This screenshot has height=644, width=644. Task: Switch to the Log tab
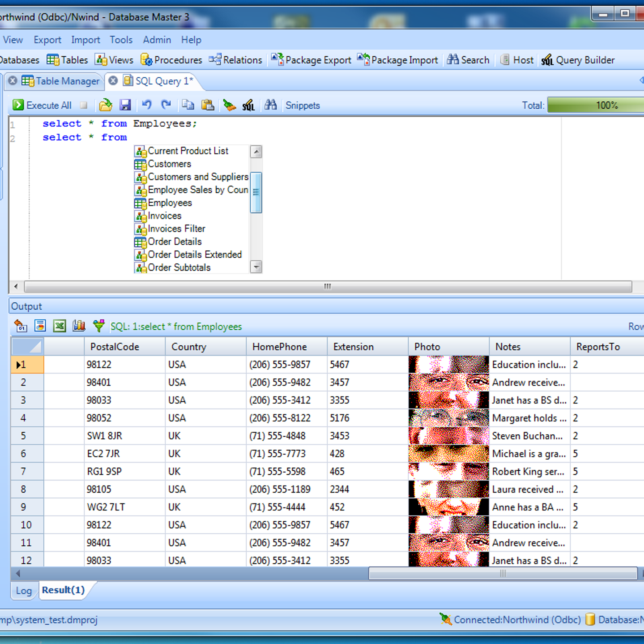[24, 590]
